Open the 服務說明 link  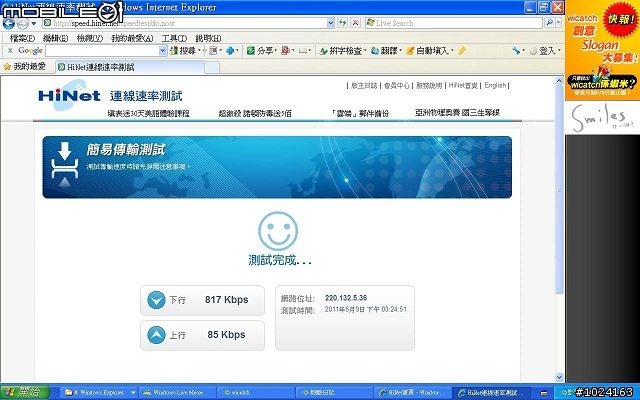(429, 85)
